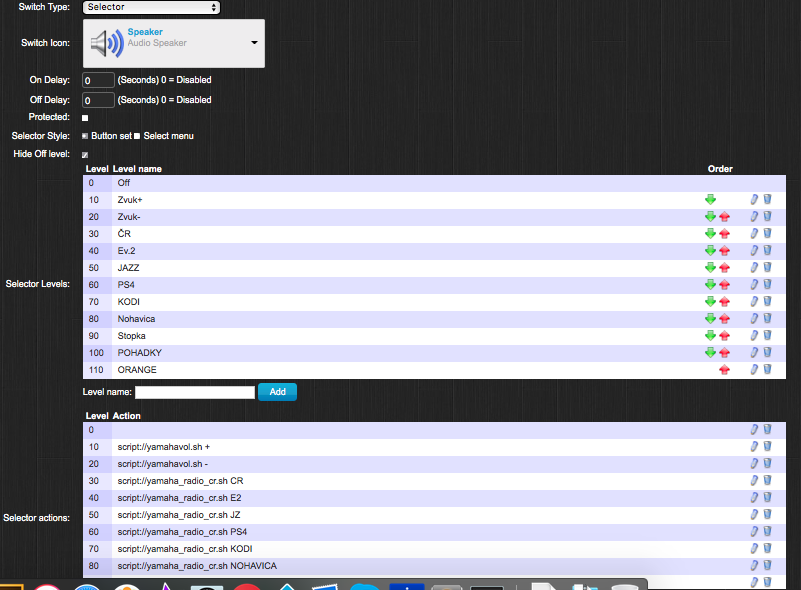The width and height of the screenshot is (801, 590).
Task: Rename the KODI level with pencil icon
Action: tap(754, 301)
